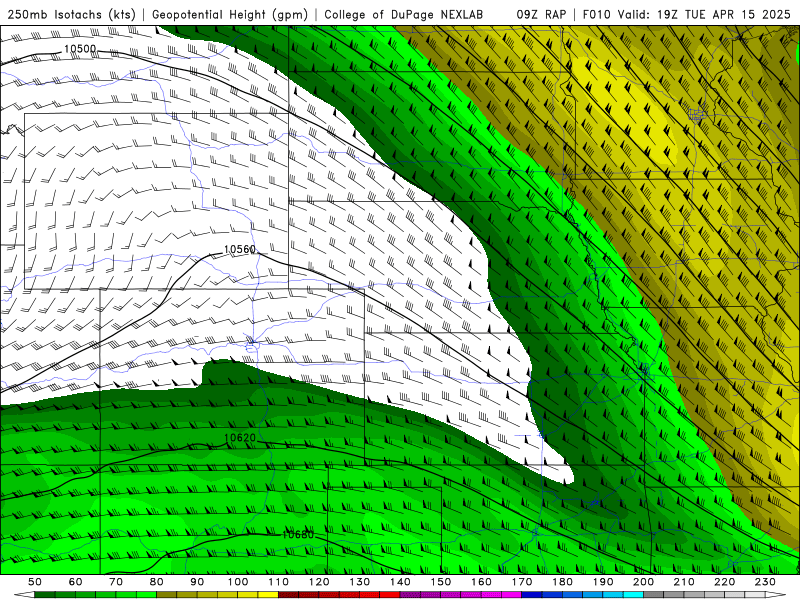Image resolution: width=800 pixels, height=600 pixels.
Task: Click the dark green swatch below the 50 label
Action: click(x=45, y=595)
